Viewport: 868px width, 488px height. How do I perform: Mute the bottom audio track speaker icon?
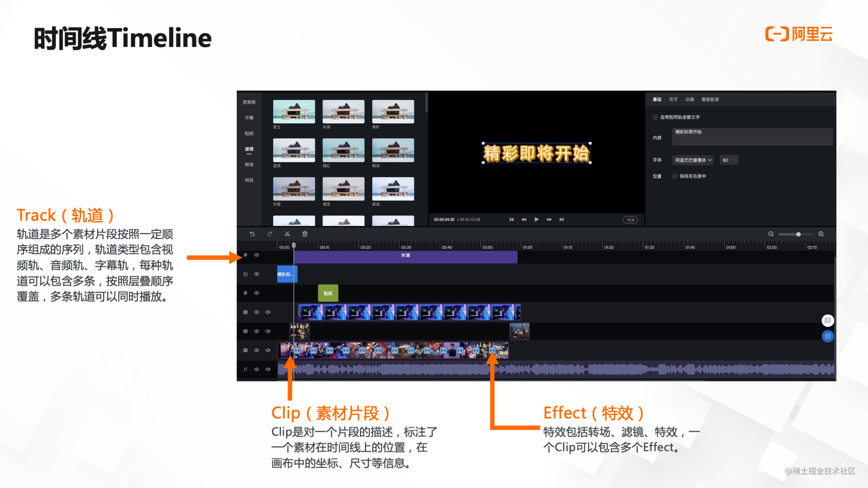click(x=268, y=369)
